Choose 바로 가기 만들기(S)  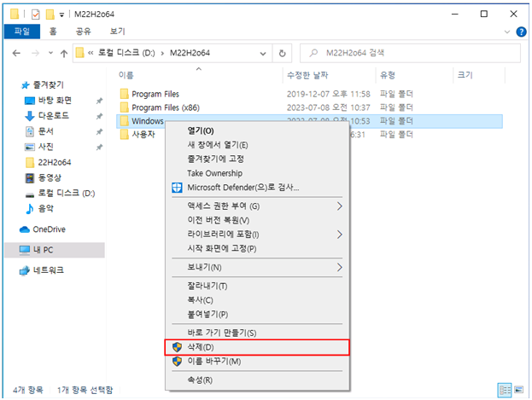(257, 333)
